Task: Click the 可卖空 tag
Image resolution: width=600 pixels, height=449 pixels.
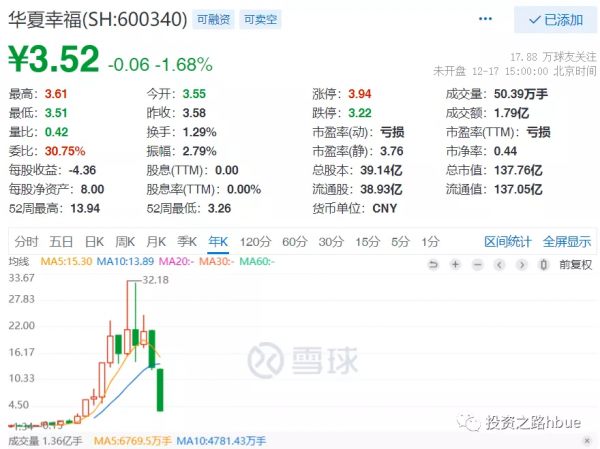Action: point(260,19)
